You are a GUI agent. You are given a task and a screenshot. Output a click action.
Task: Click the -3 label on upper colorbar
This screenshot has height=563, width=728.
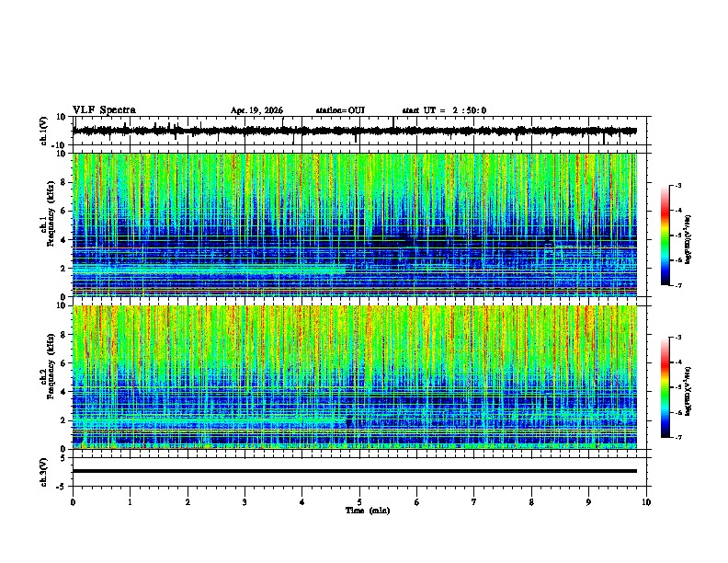[x=677, y=185]
